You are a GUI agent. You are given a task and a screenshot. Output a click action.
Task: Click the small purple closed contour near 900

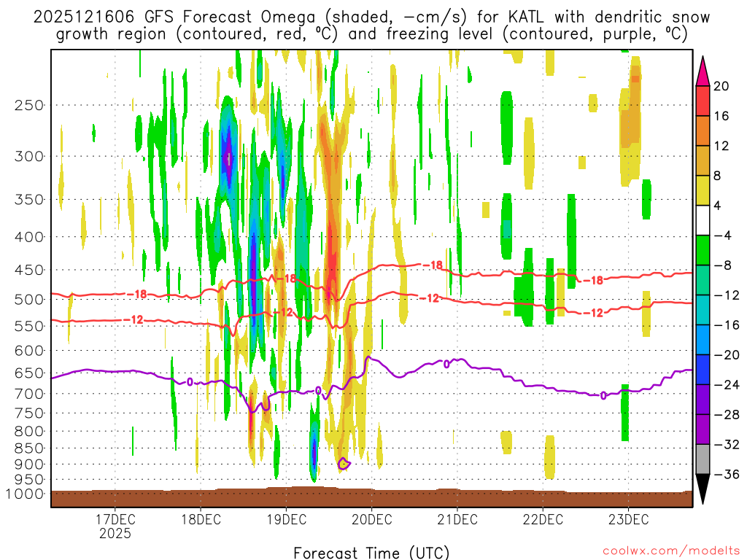click(344, 463)
